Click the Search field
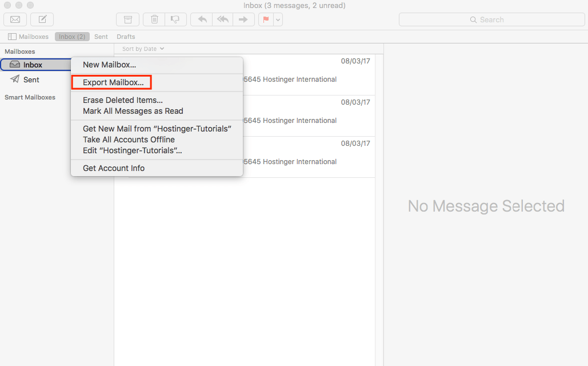This screenshot has height=366, width=588. click(x=491, y=19)
